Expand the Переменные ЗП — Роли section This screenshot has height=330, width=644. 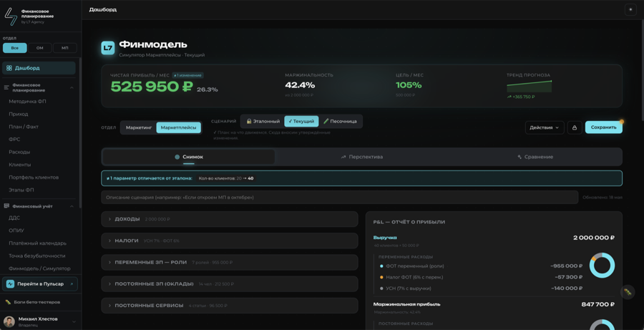pyautogui.click(x=230, y=262)
